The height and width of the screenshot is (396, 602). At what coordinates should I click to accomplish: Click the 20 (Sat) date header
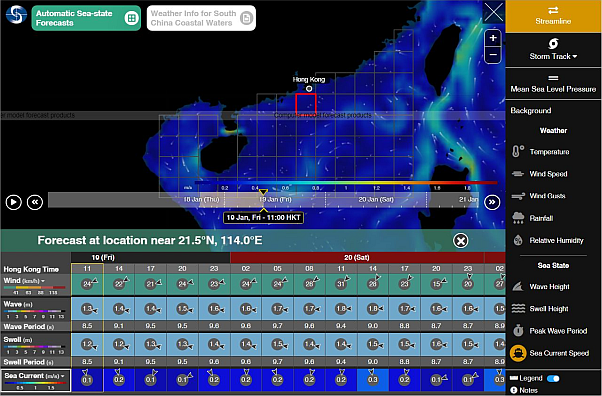tap(357, 257)
